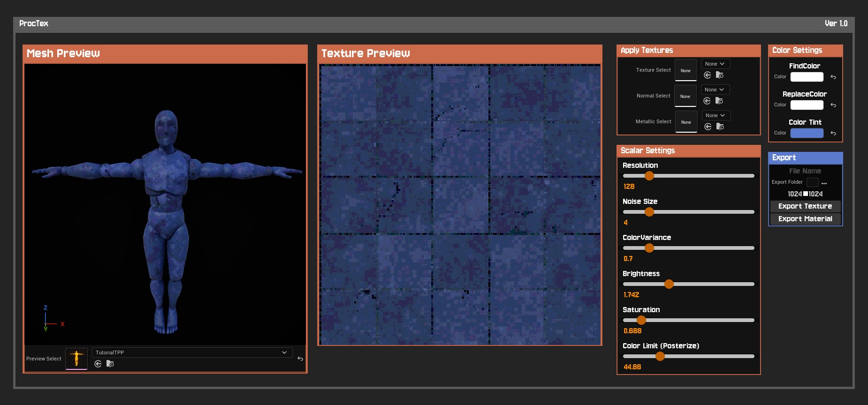
Task: Click the Color Limit value 44.88
Action: tap(632, 367)
